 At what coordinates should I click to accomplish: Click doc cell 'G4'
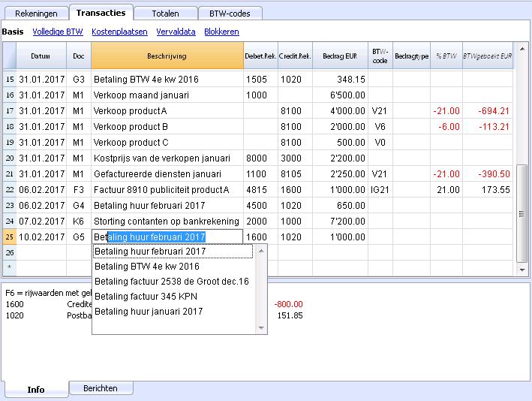click(79, 206)
